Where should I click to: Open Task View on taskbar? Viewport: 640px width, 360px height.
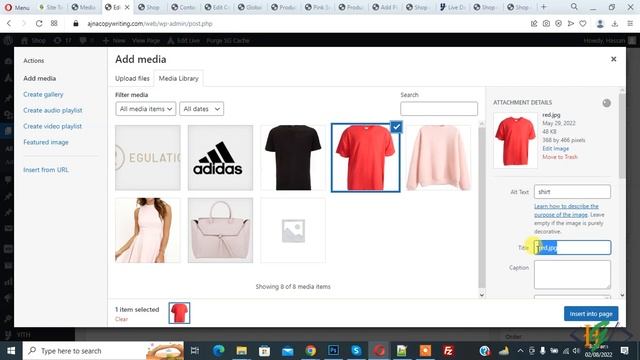pyautogui.click(x=195, y=351)
